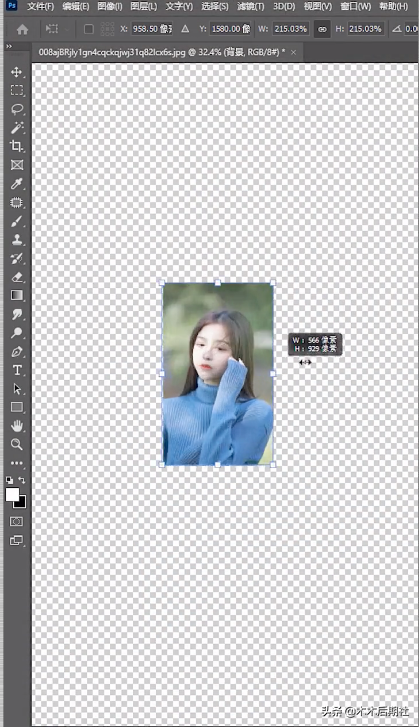The height and width of the screenshot is (727, 419).
Task: Choose the Magic Wand tool
Action: point(17,128)
